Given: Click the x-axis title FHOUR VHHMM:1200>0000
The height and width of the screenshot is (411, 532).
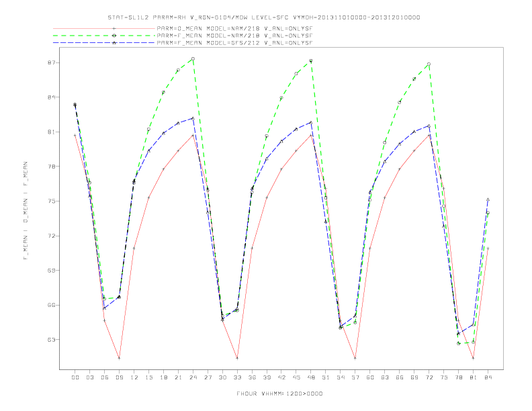Looking at the screenshot, I should click(x=279, y=394).
